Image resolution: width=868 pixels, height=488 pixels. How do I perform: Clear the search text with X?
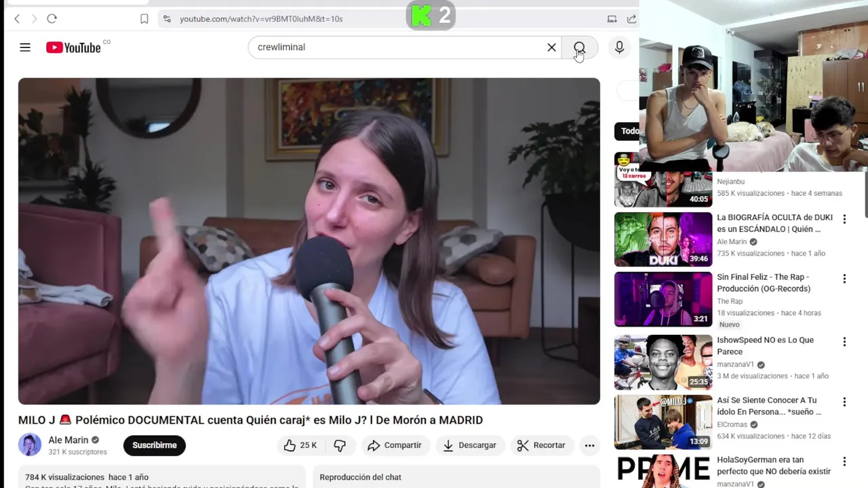click(551, 47)
